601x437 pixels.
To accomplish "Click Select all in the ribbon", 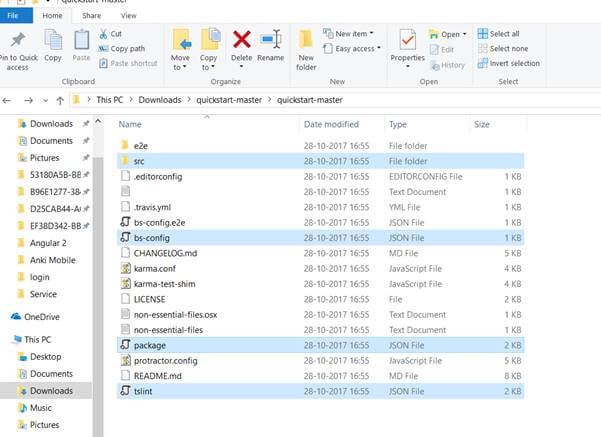I will coord(498,34).
